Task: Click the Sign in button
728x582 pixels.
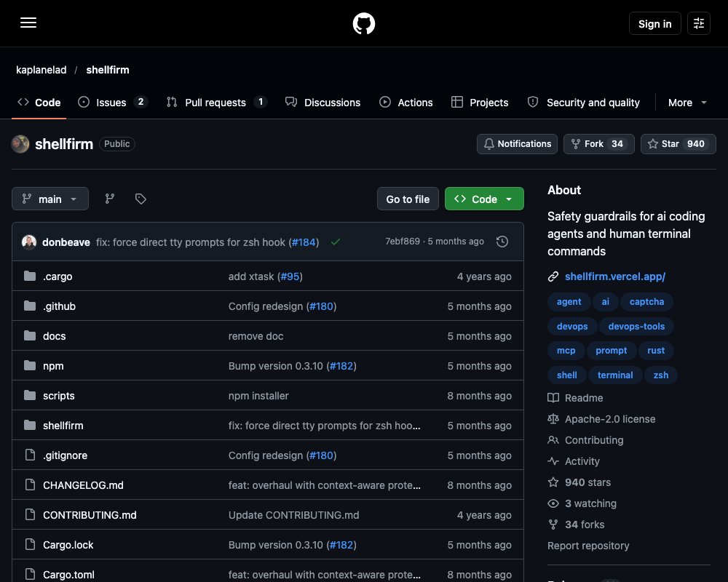Action: (x=654, y=23)
